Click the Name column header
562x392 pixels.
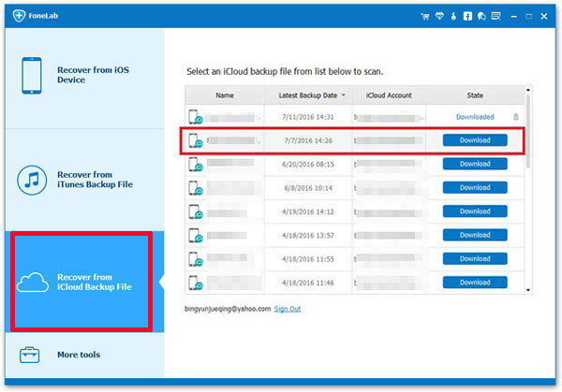(225, 95)
